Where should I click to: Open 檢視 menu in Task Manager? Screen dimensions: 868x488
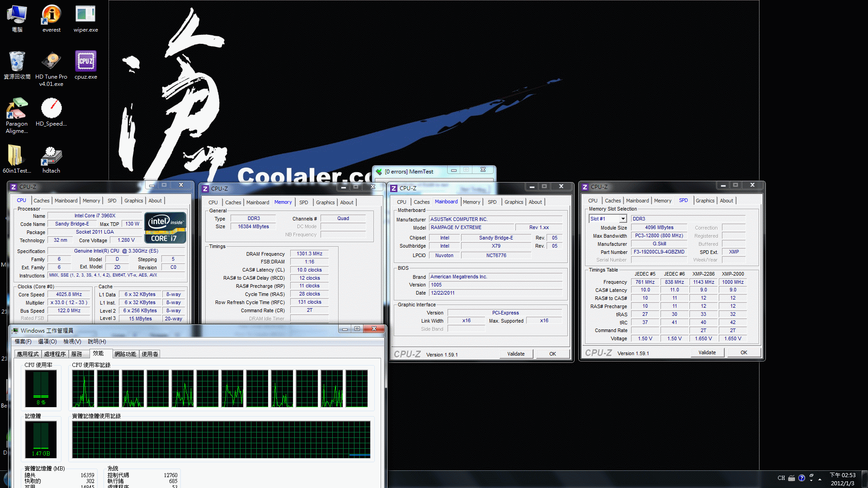click(x=71, y=341)
